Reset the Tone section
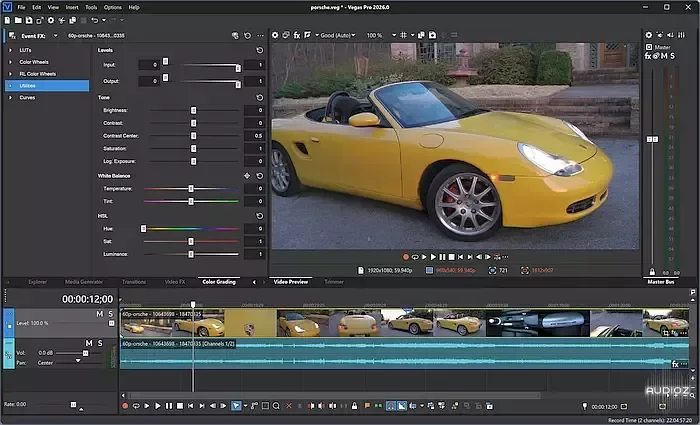 (x=259, y=97)
